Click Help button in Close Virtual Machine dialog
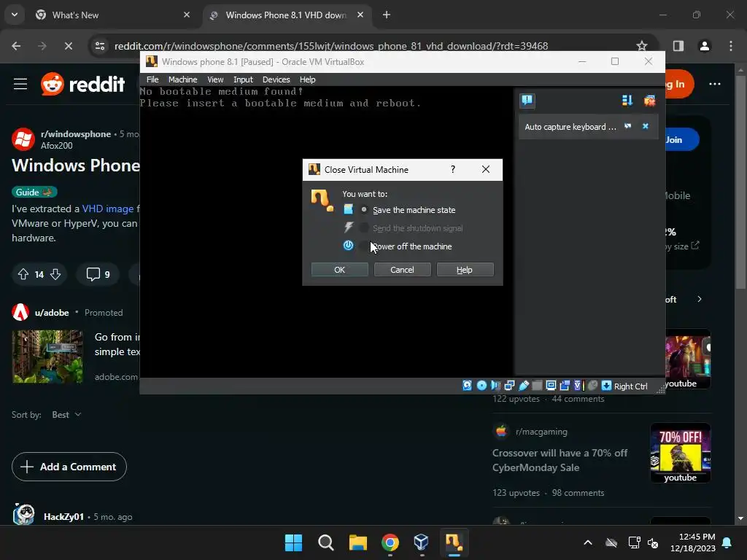The width and height of the screenshot is (747, 560). pos(465,270)
